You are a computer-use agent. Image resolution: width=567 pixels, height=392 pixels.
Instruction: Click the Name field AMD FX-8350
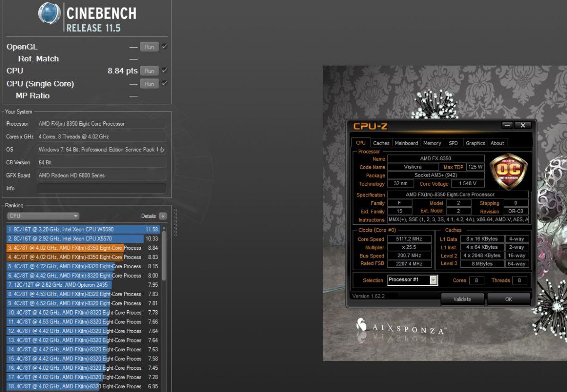[436, 159]
